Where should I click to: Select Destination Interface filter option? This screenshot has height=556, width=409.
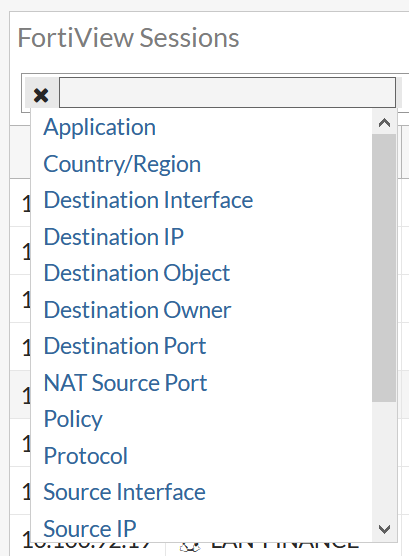[148, 200]
